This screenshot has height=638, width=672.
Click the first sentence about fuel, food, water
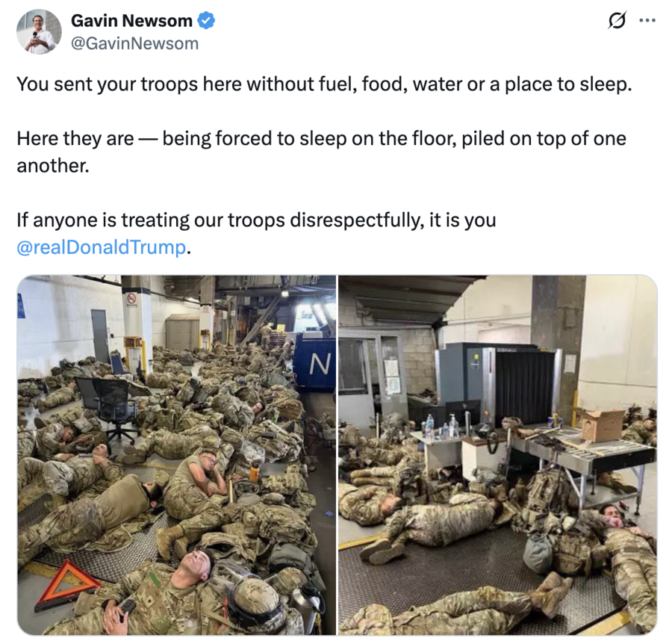point(325,84)
